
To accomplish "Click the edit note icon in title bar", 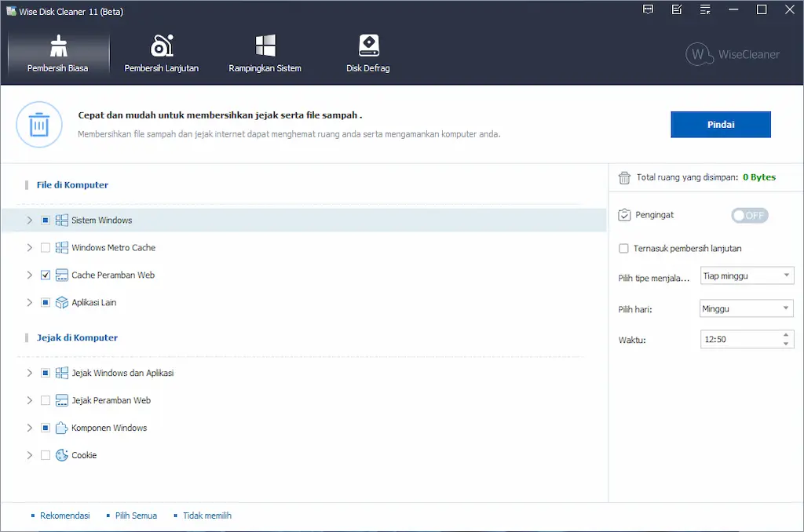I will tap(677, 9).
